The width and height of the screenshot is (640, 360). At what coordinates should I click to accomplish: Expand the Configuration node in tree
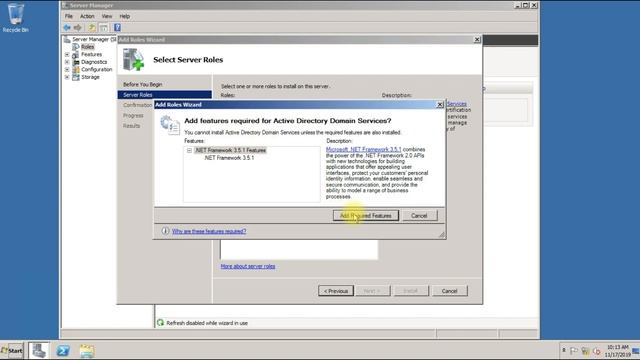coord(67,69)
